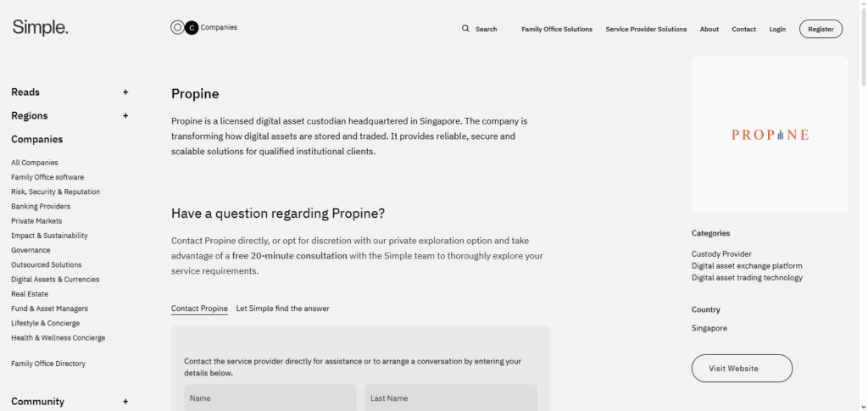Click the Regions sidebar heading
The width and height of the screenshot is (868, 411).
(x=30, y=115)
